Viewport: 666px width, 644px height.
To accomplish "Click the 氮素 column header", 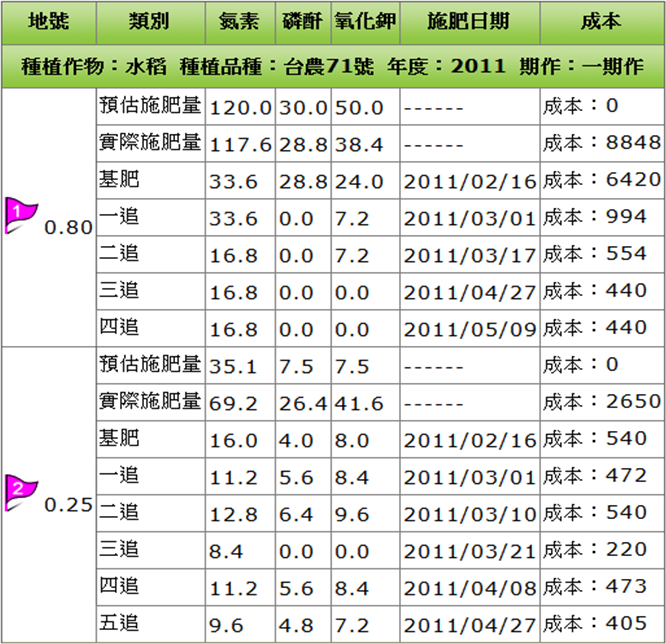I will (x=239, y=21).
